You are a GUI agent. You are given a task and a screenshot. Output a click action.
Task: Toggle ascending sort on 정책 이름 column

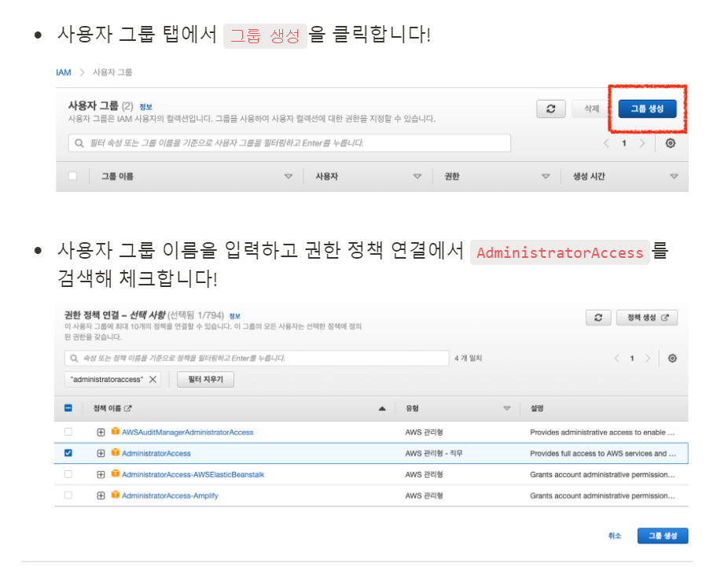point(382,409)
